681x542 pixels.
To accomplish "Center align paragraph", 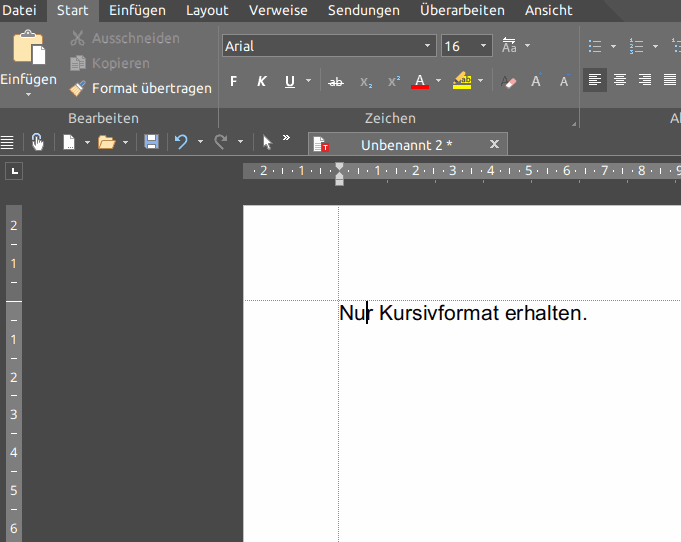I will pyautogui.click(x=620, y=80).
